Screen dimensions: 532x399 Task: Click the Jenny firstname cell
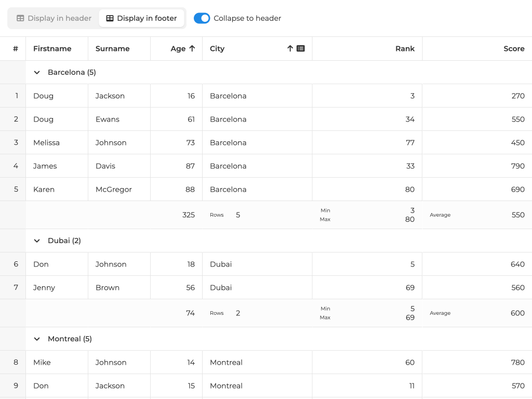pyautogui.click(x=44, y=287)
